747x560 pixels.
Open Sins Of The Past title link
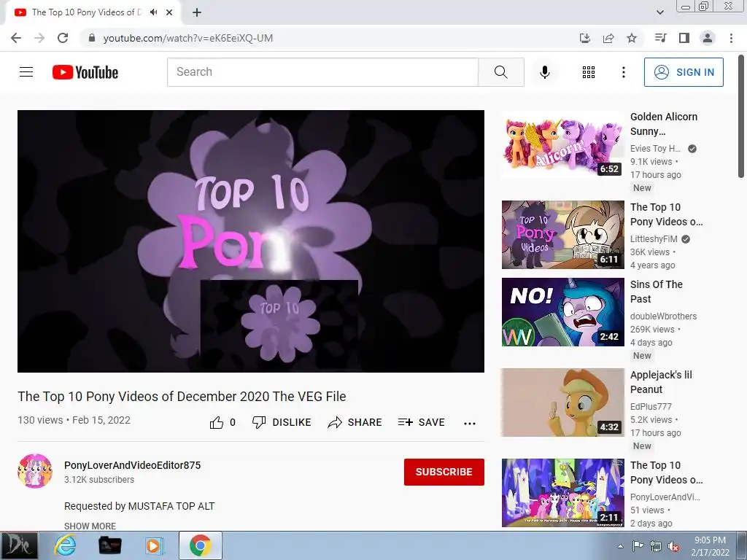pyautogui.click(x=657, y=292)
